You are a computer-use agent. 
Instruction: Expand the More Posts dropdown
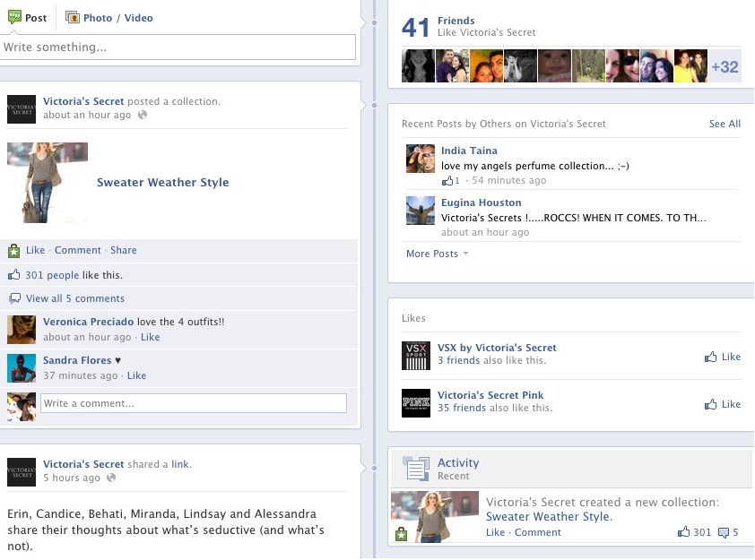(x=438, y=254)
